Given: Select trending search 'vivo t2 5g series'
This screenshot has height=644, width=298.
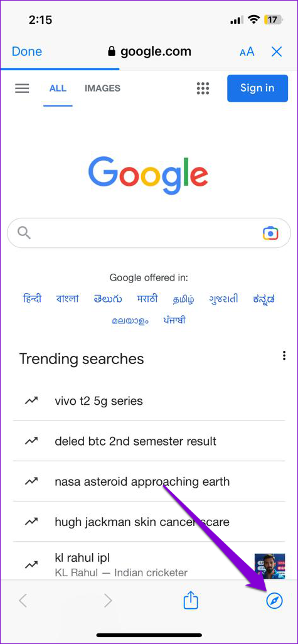Looking at the screenshot, I should point(99,400).
